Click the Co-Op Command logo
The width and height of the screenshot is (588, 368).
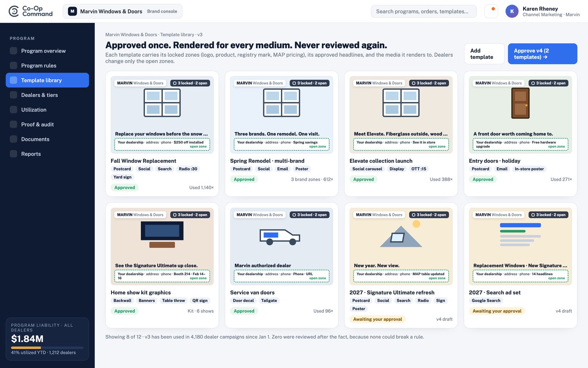pos(31,11)
